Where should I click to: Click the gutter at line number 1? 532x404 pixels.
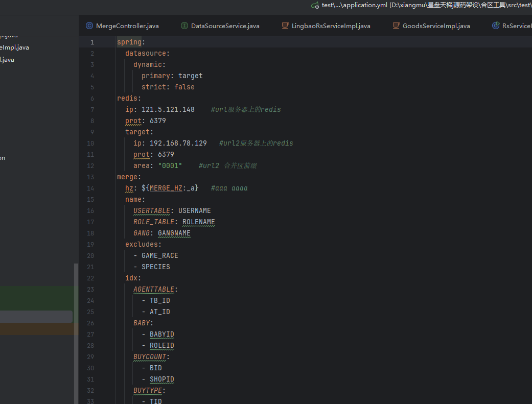pos(92,42)
